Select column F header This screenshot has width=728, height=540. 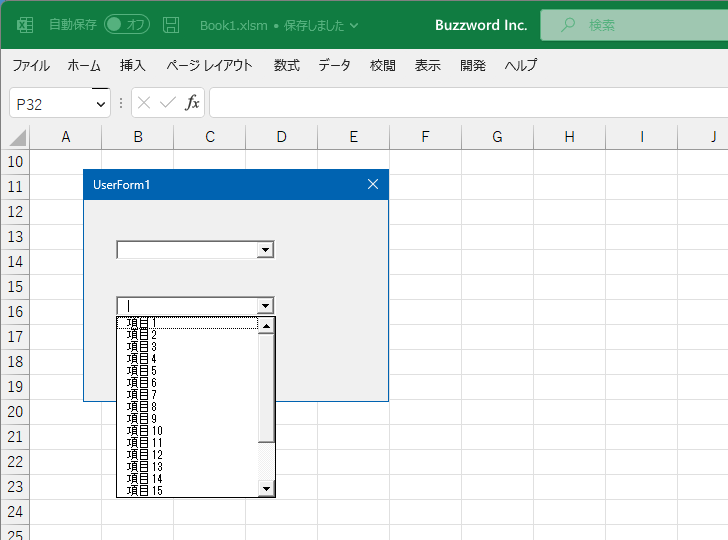pos(425,137)
